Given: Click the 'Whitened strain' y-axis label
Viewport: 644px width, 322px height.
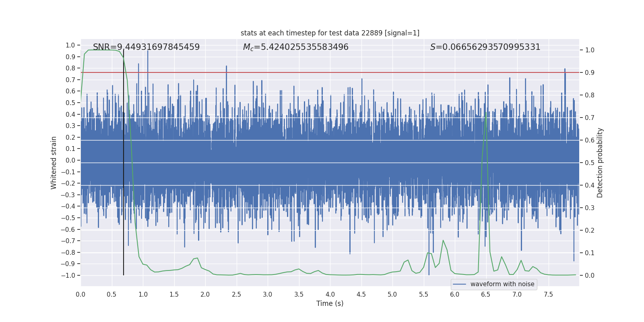Looking at the screenshot, I should (54, 163).
